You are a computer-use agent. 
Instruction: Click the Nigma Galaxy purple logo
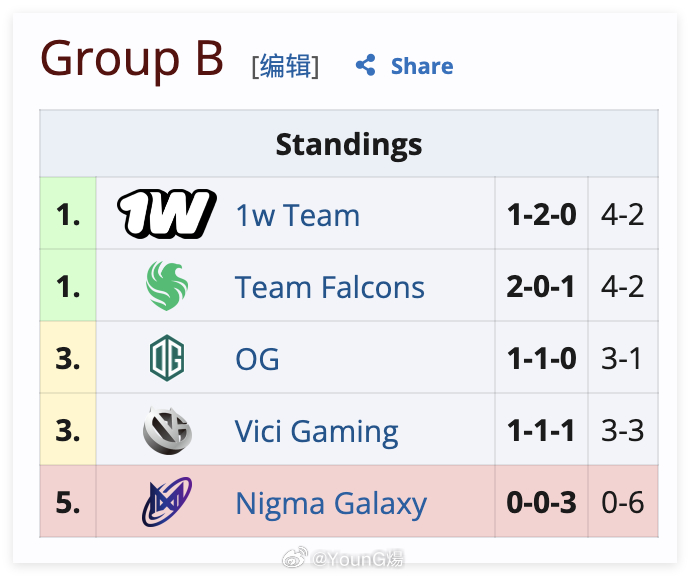pyautogui.click(x=167, y=502)
